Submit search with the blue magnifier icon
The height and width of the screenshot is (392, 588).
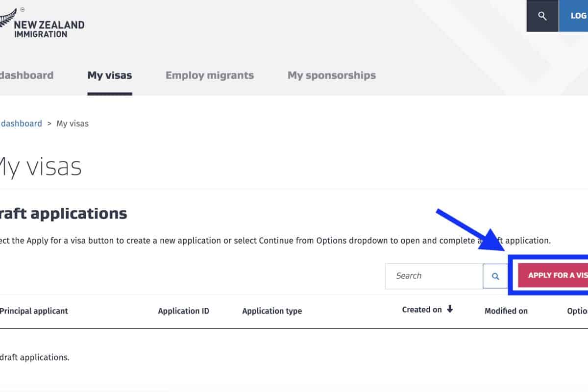[x=495, y=276]
